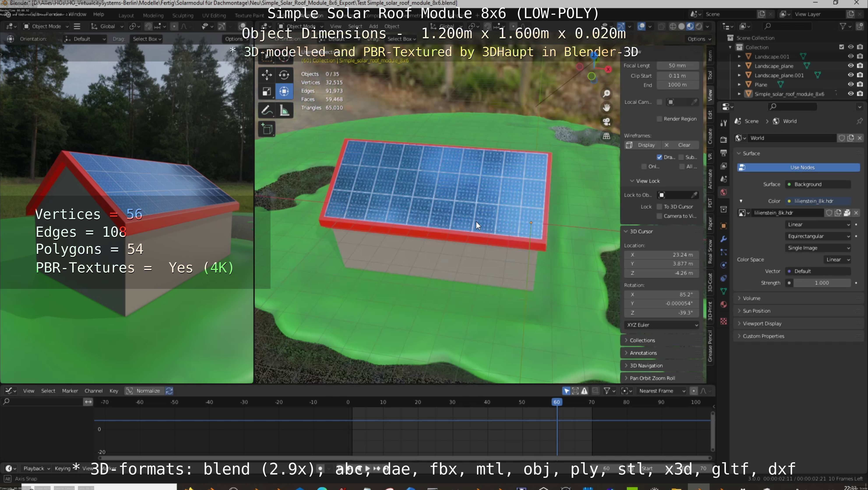This screenshot has height=490, width=868.
Task: Click the frame 60 playhead marker
Action: (x=557, y=402)
